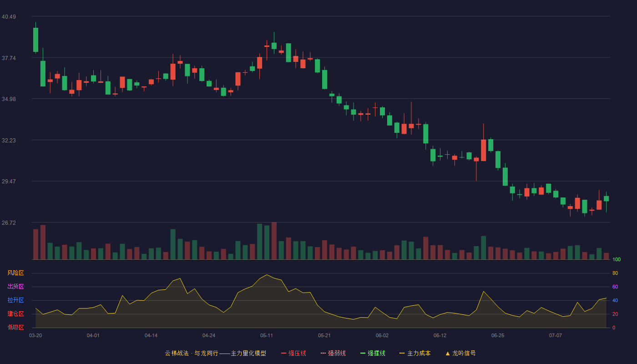Screen dimensions: 637x364
Task: Click the orange 80 indicator scale value
Action: click(615, 273)
